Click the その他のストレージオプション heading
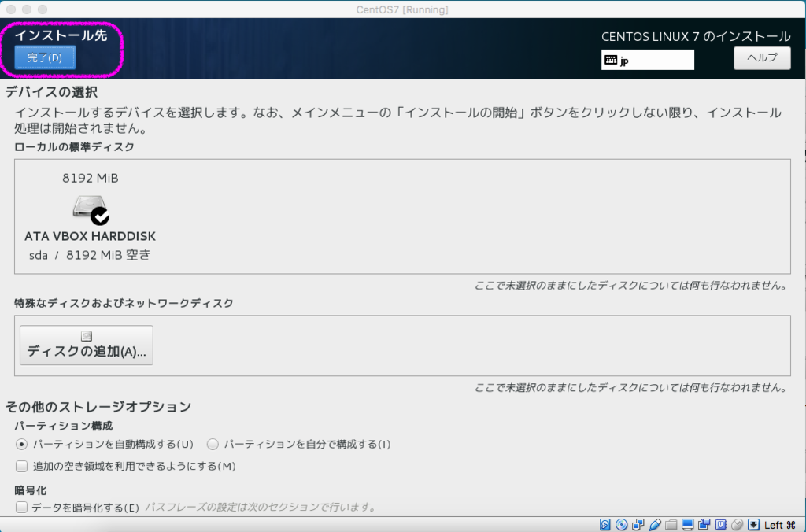806x532 pixels. [x=98, y=407]
